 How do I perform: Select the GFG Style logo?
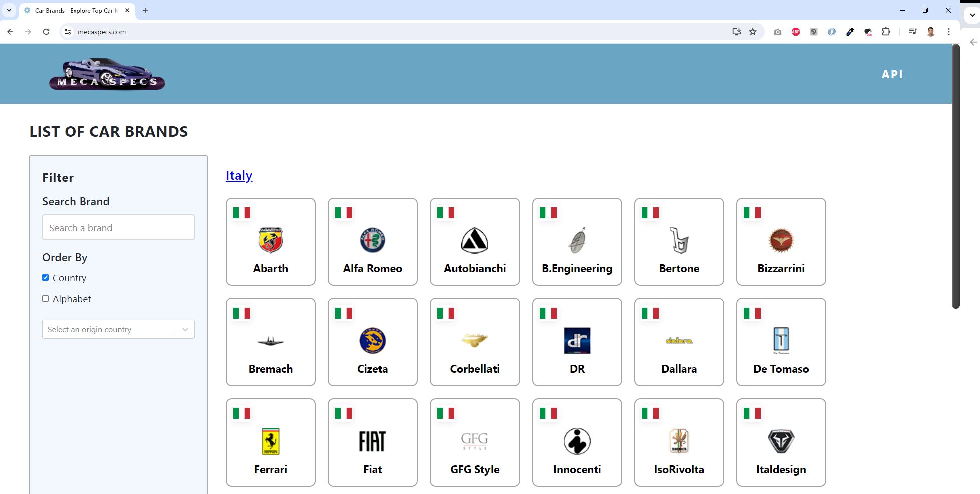point(475,441)
